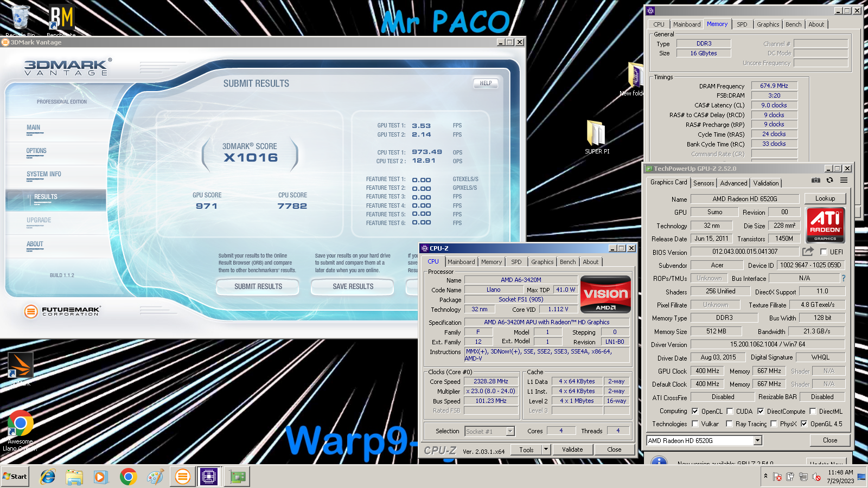This screenshot has width=868, height=488.
Task: Click the AMD Vision logo in CPU-Z
Action: coord(605,294)
